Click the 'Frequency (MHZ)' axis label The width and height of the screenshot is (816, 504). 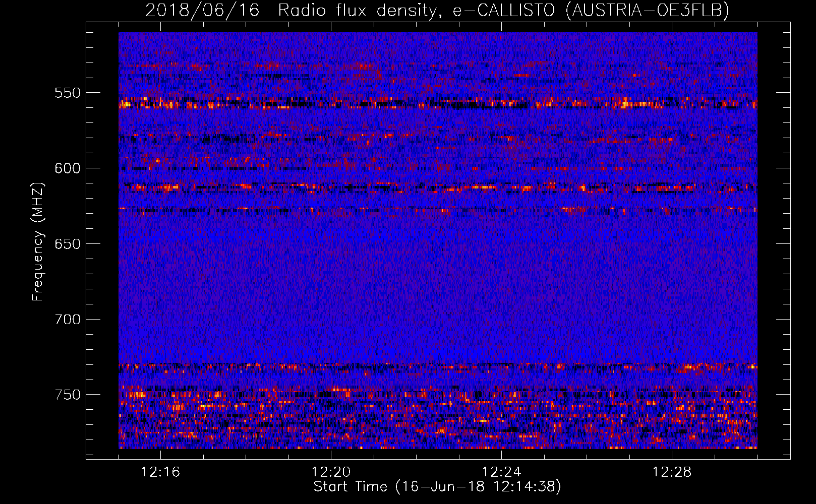click(x=38, y=242)
